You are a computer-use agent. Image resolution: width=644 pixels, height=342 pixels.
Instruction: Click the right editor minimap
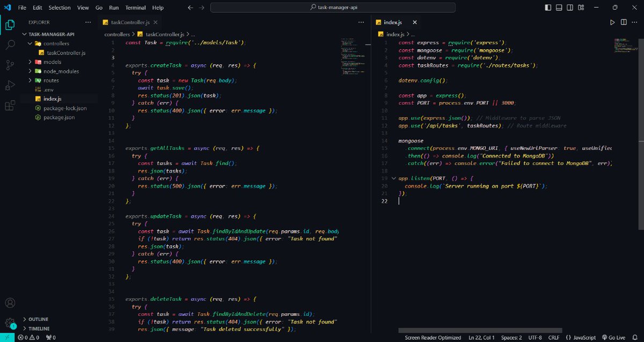tap(625, 46)
